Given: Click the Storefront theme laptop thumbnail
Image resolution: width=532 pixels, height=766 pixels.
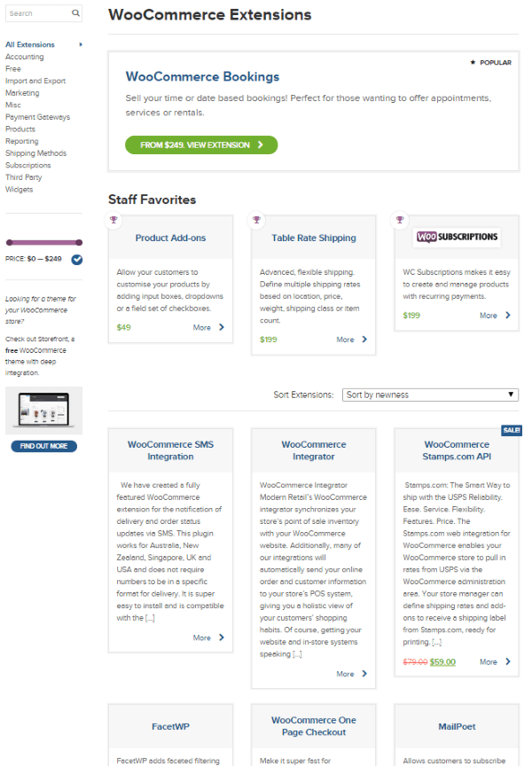Looking at the screenshot, I should tap(44, 410).
